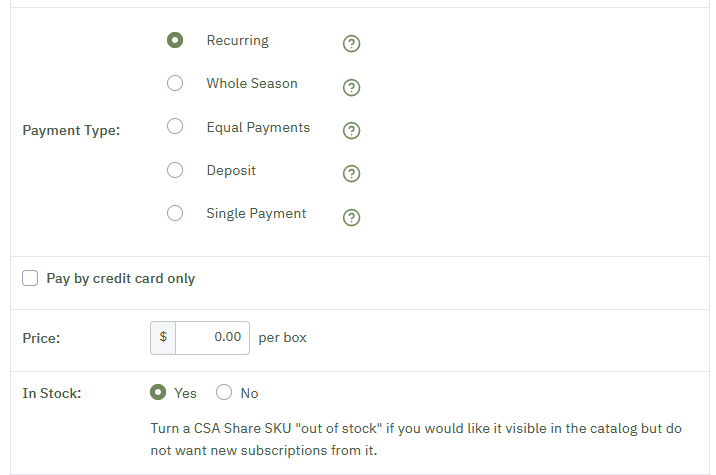This screenshot has height=475, width=716.
Task: Choose Single Payment radio button
Action: click(175, 213)
